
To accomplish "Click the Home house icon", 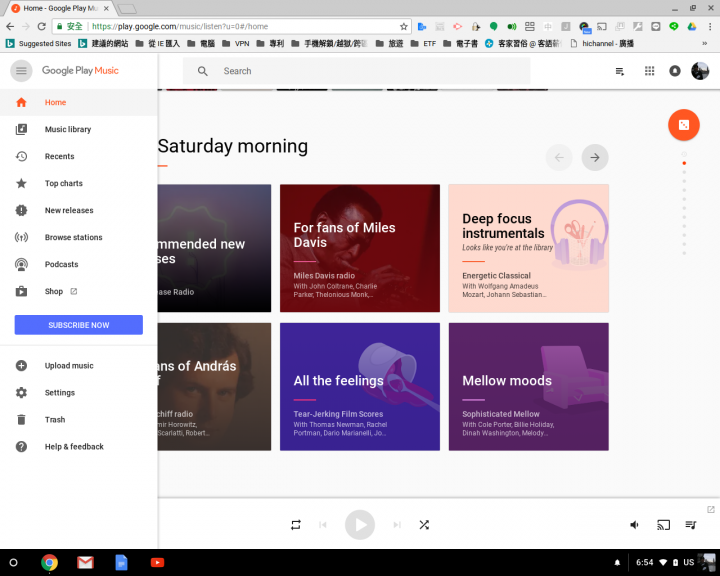I will click(21, 102).
